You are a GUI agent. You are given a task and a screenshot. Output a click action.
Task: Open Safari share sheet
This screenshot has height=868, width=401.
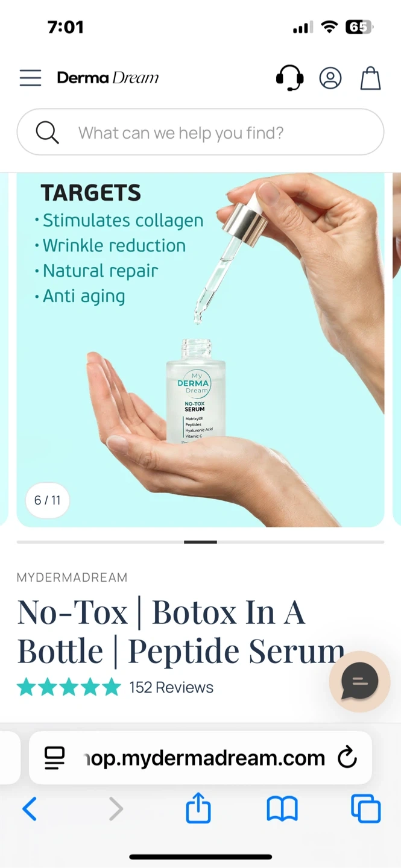[x=198, y=808]
